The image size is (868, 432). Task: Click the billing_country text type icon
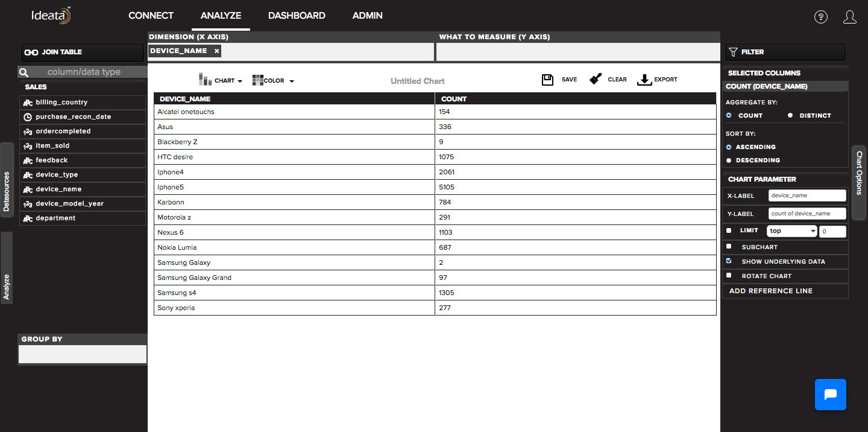click(28, 103)
